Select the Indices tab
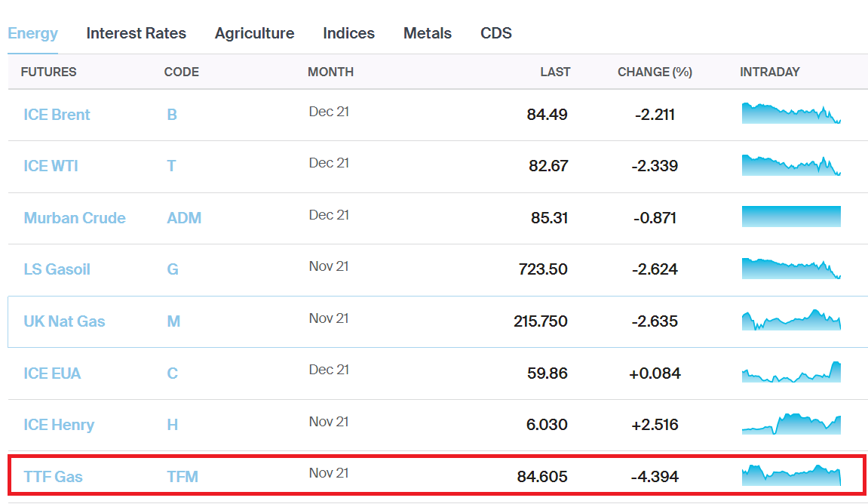Screen dimensions: 868x504 [x=348, y=33]
